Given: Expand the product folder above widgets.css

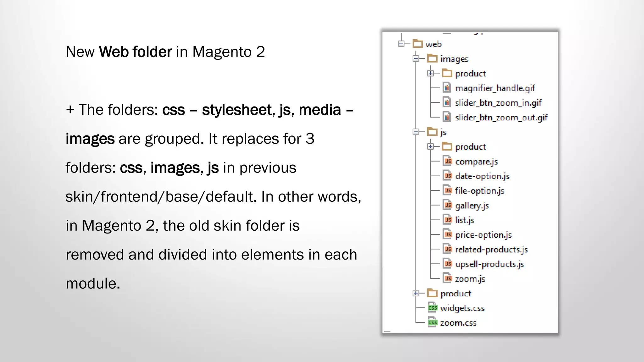Looking at the screenshot, I should click(416, 293).
